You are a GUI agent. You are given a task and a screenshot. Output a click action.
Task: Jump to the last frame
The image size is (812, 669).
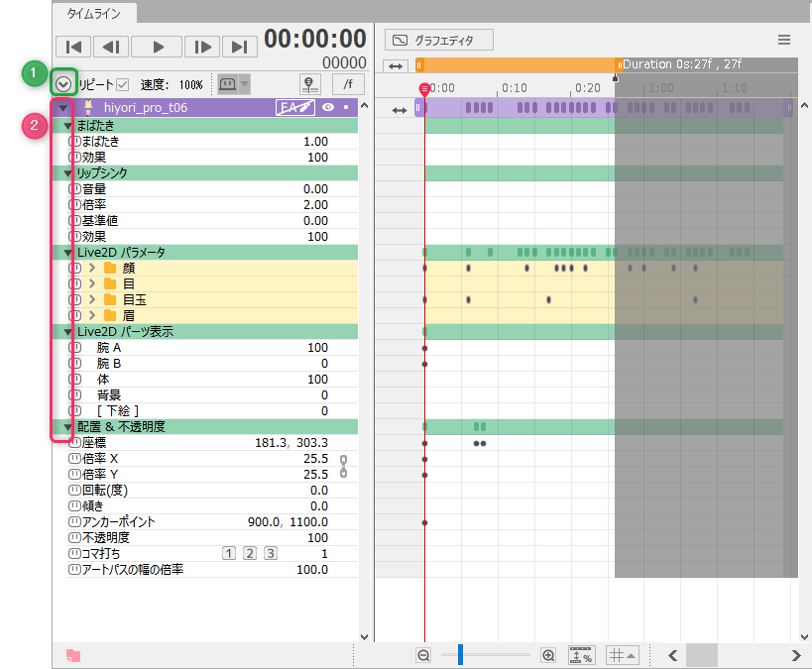[x=239, y=48]
